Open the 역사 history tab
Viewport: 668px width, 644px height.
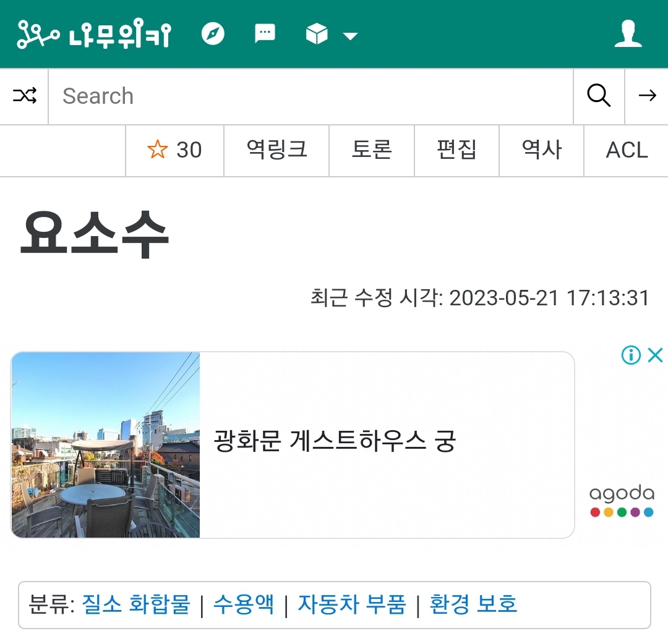[x=541, y=150]
